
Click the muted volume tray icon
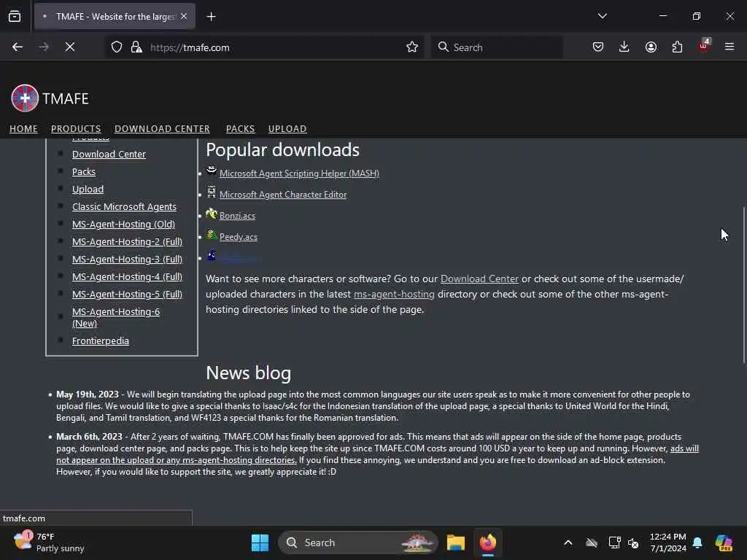click(633, 542)
